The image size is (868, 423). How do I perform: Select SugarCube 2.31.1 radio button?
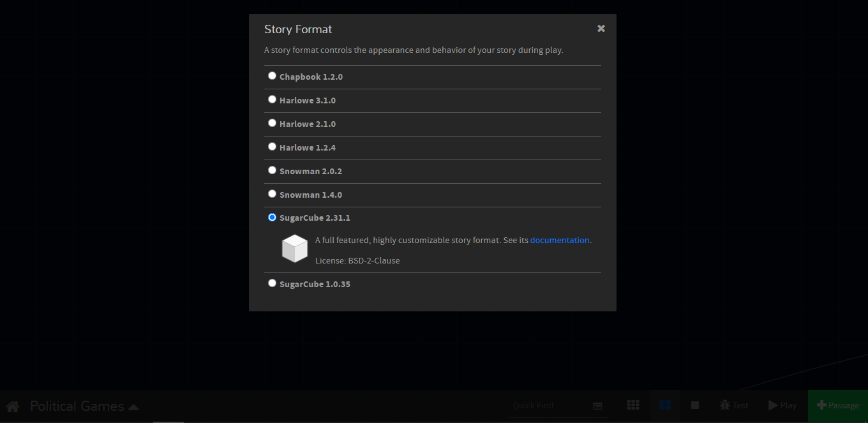coord(273,218)
